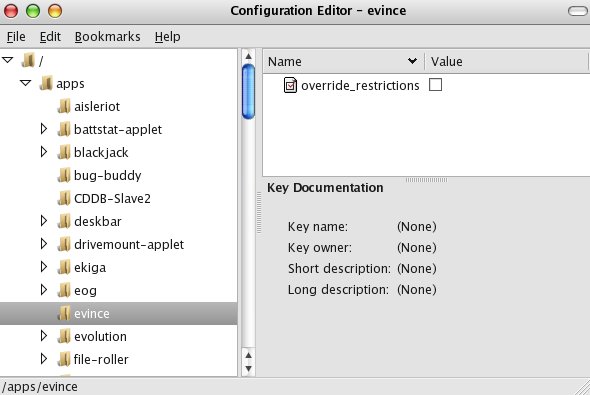Click the evince folder icon
The image size is (590, 395).
[x=64, y=313]
